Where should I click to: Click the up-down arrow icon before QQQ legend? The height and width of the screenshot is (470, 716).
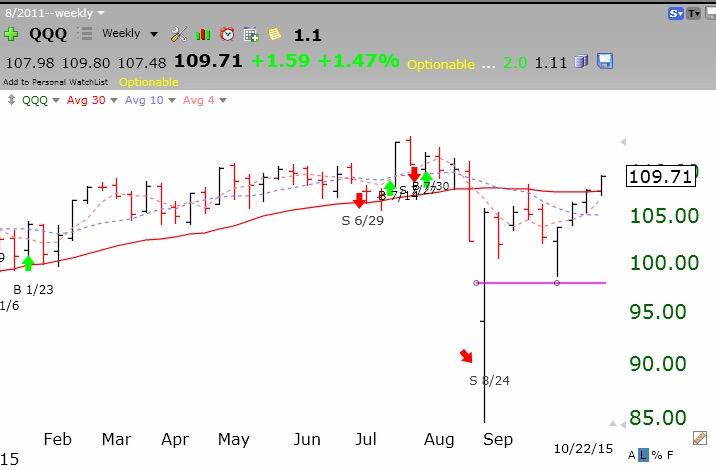(11, 100)
